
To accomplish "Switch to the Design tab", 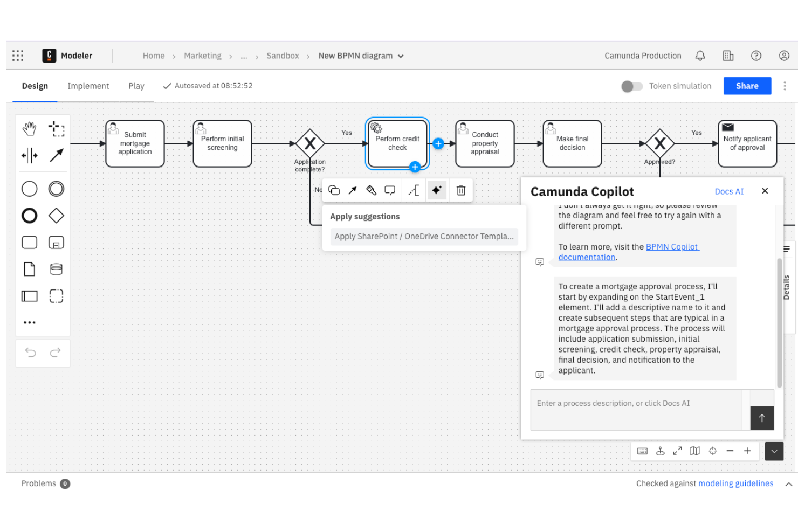I will click(x=35, y=86).
